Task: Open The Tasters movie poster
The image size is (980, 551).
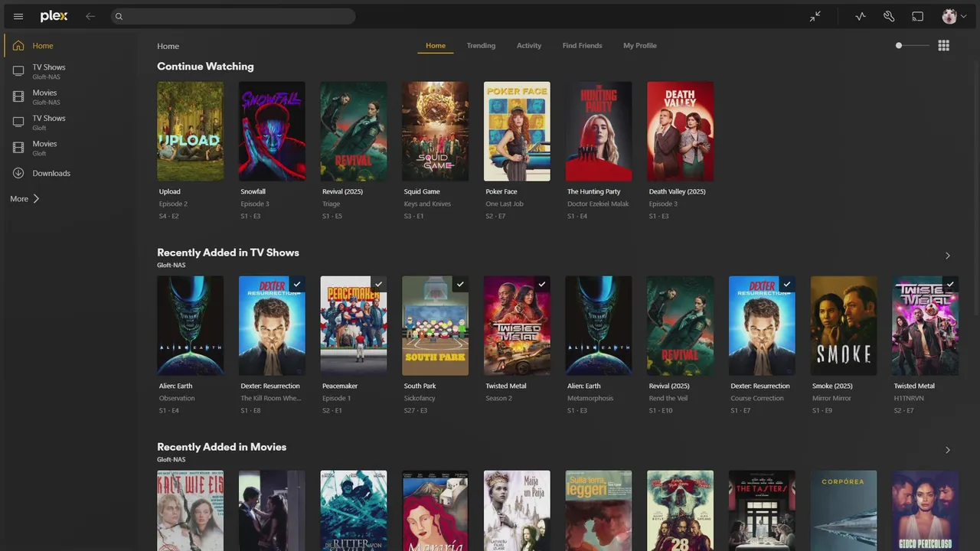Action: coord(762,510)
